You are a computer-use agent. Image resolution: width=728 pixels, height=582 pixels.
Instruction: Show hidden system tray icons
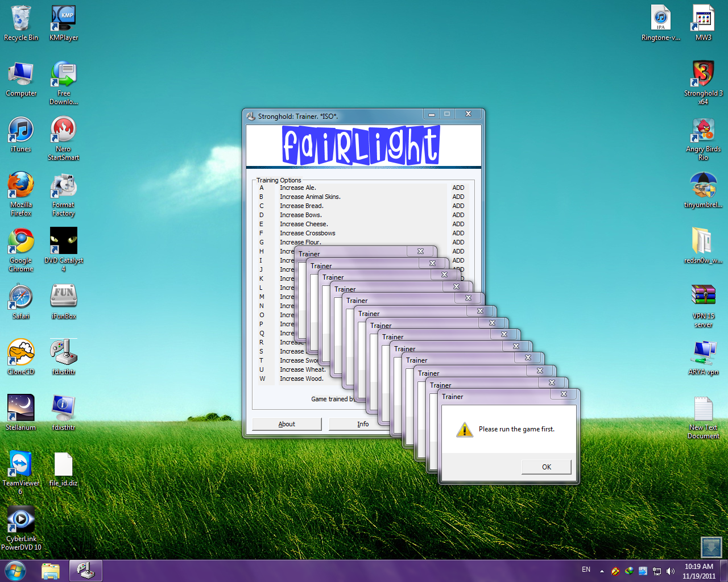(602, 571)
